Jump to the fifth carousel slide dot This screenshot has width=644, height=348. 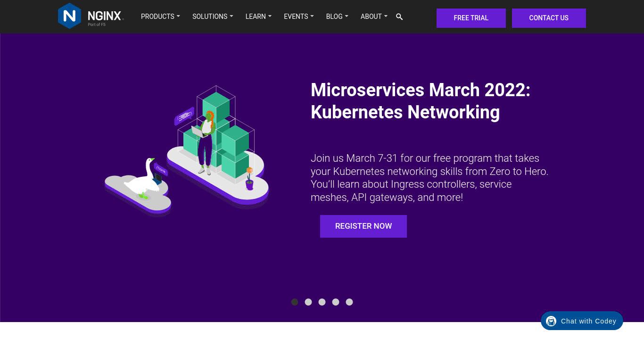[349, 302]
